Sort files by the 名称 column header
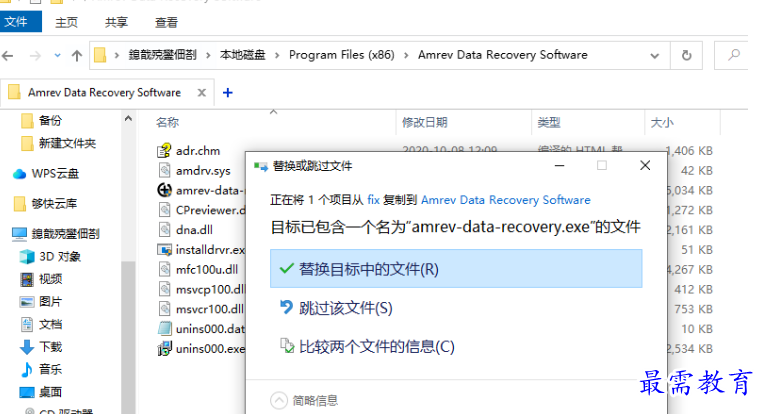The image size is (761, 414). [167, 122]
